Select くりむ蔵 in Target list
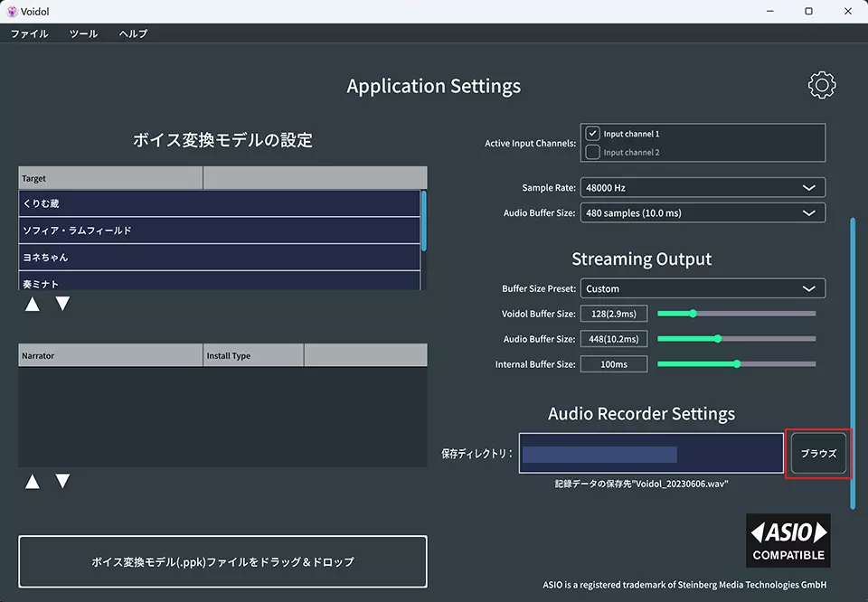This screenshot has height=602, width=868. (x=219, y=203)
